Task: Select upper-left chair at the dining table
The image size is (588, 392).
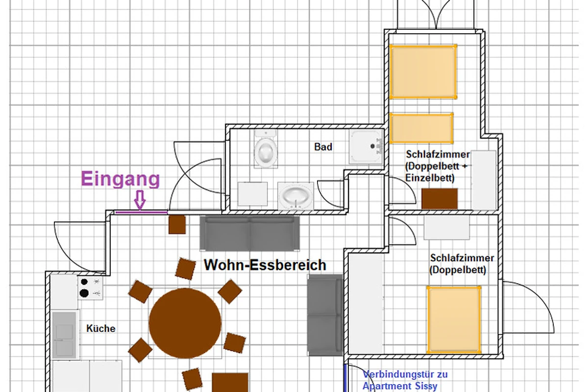Action: tap(140, 292)
